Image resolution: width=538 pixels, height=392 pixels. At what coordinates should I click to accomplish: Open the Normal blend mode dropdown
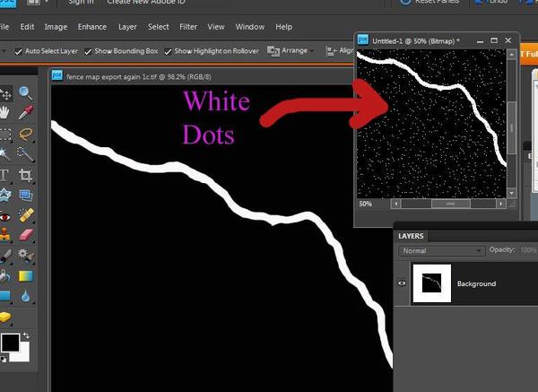point(441,251)
